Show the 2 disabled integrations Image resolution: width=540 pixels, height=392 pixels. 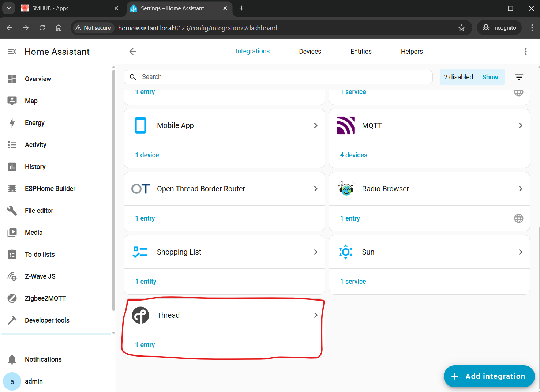point(490,77)
